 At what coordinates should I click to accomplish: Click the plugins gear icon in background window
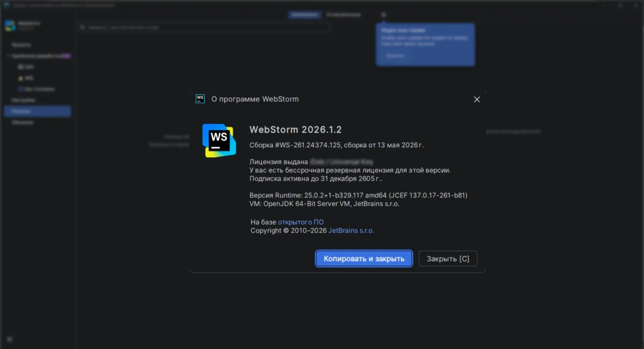[383, 15]
